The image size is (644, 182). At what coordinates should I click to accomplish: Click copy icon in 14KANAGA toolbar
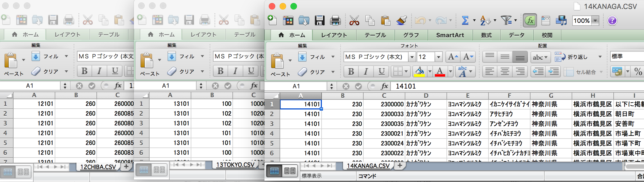tap(370, 20)
